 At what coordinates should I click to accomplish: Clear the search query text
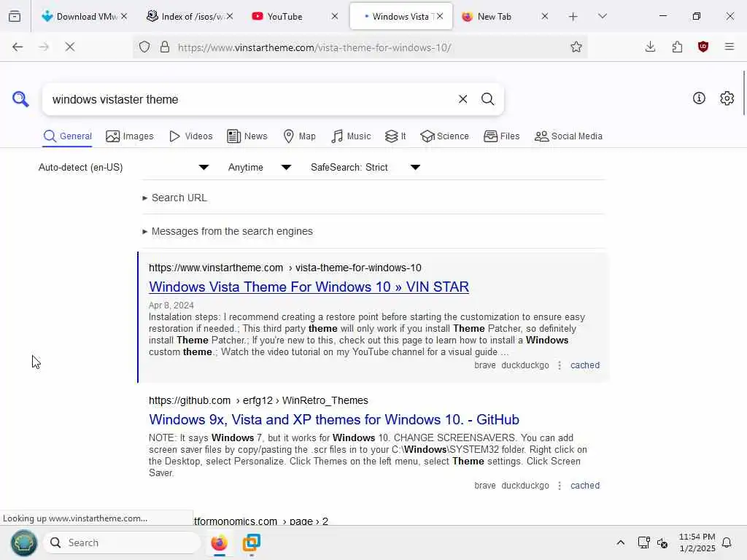[462, 99]
